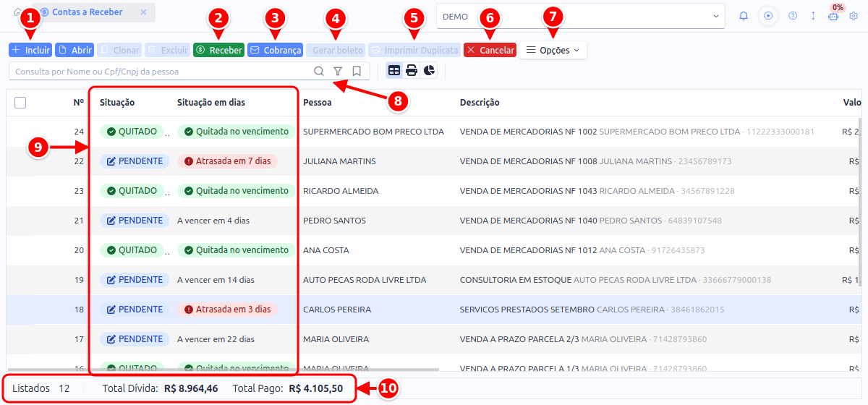The image size is (868, 405).
Task: Select the CARLOS PEREIRA person cell
Action: click(x=337, y=310)
